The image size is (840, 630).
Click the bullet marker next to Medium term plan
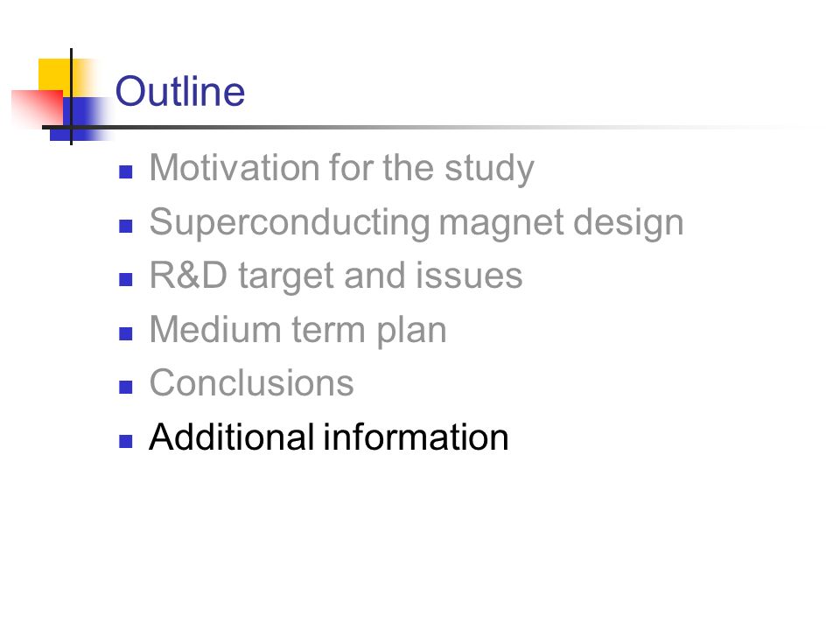125,333
